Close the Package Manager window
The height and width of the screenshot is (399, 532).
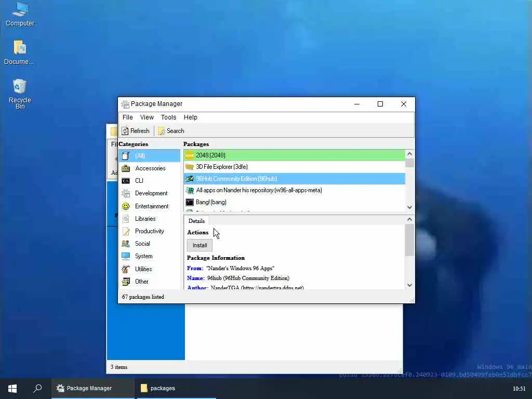click(x=403, y=104)
